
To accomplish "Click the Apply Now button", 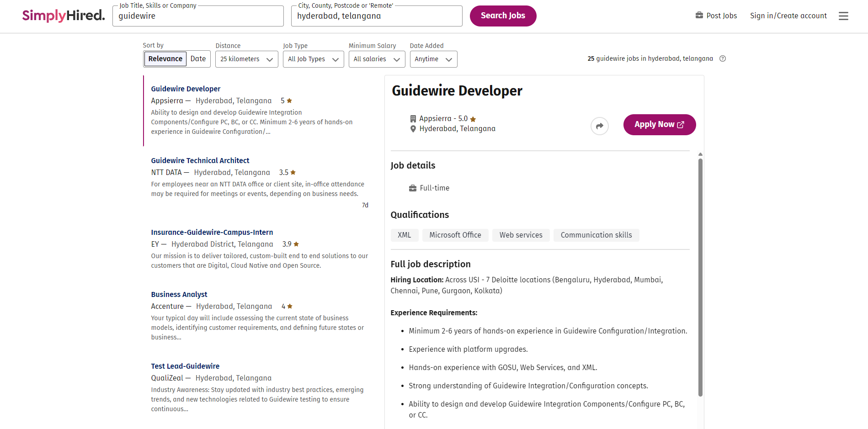I will [x=659, y=124].
